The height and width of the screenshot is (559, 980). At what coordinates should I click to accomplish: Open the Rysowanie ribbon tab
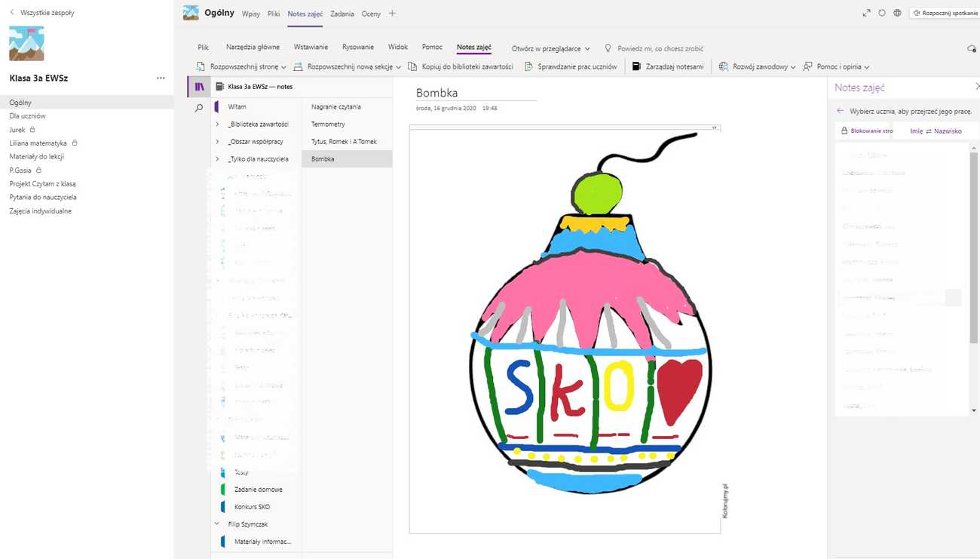point(358,48)
